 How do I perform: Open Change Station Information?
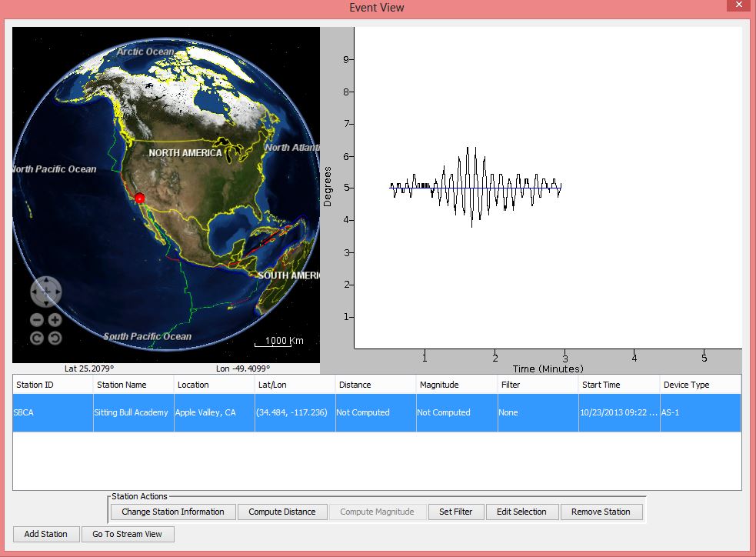[x=172, y=512]
